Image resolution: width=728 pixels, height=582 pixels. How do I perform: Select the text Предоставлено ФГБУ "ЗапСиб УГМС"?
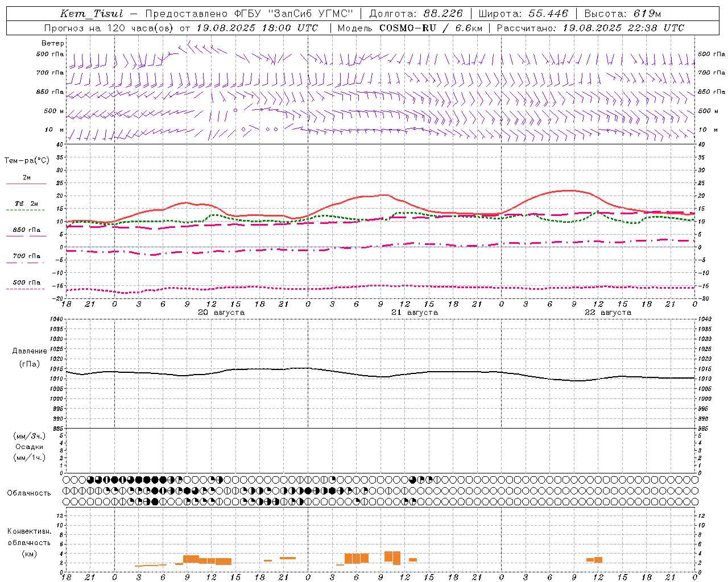click(x=249, y=14)
